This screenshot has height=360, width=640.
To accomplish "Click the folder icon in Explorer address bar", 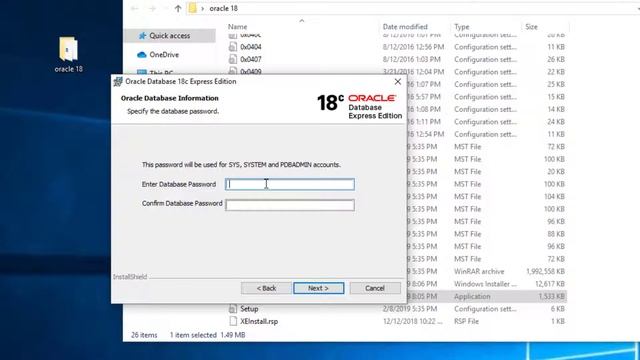I will coord(192,8).
